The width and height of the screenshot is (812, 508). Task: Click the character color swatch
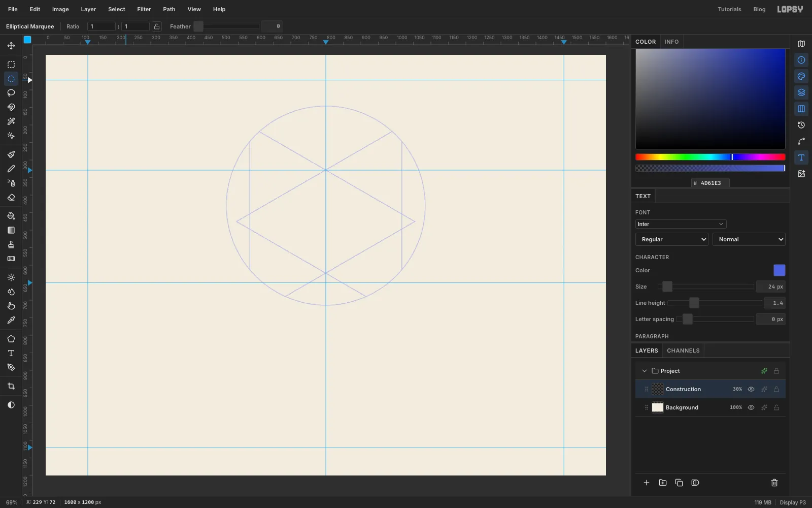click(x=779, y=270)
